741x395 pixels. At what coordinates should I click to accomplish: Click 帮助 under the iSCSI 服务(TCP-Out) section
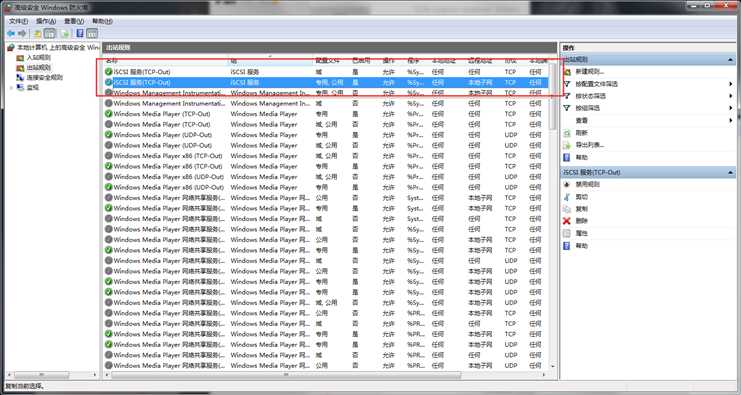coord(581,246)
